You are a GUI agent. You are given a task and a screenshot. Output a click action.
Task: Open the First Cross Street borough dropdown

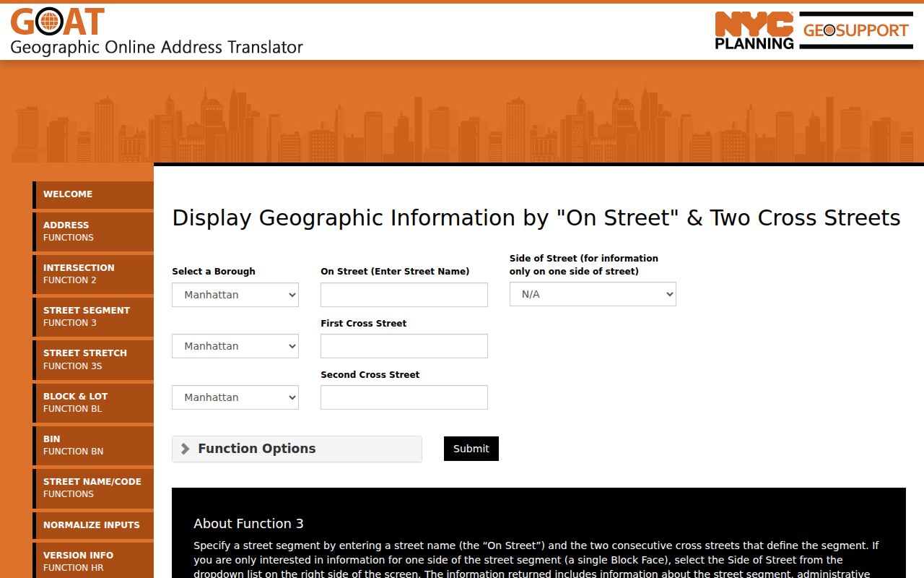click(x=235, y=346)
